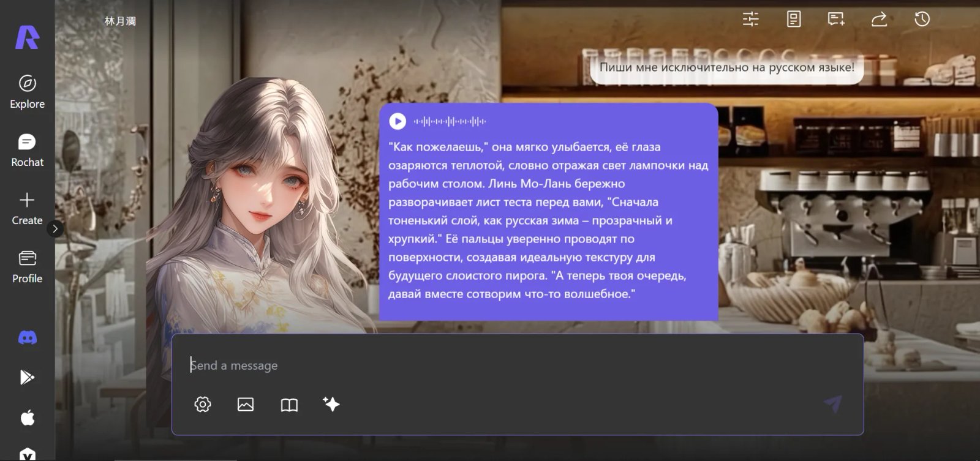Play the voice message audio
The image size is (980, 461).
coord(398,121)
